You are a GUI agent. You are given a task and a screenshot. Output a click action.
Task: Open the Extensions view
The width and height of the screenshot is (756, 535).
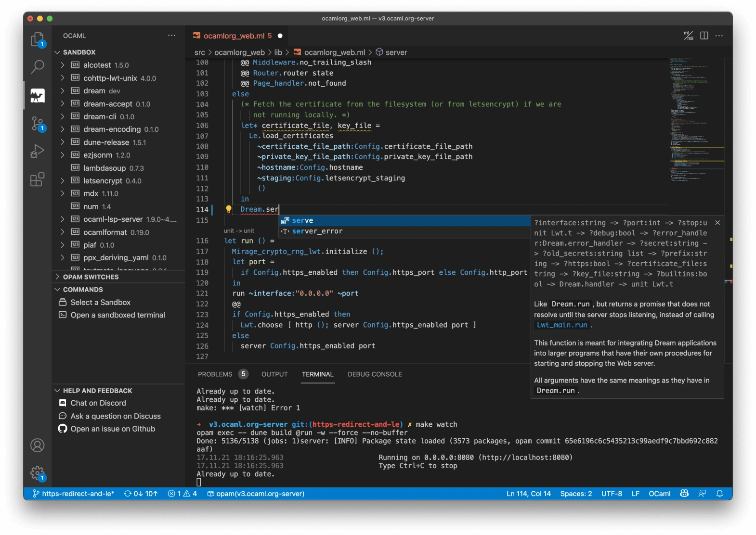(x=37, y=179)
